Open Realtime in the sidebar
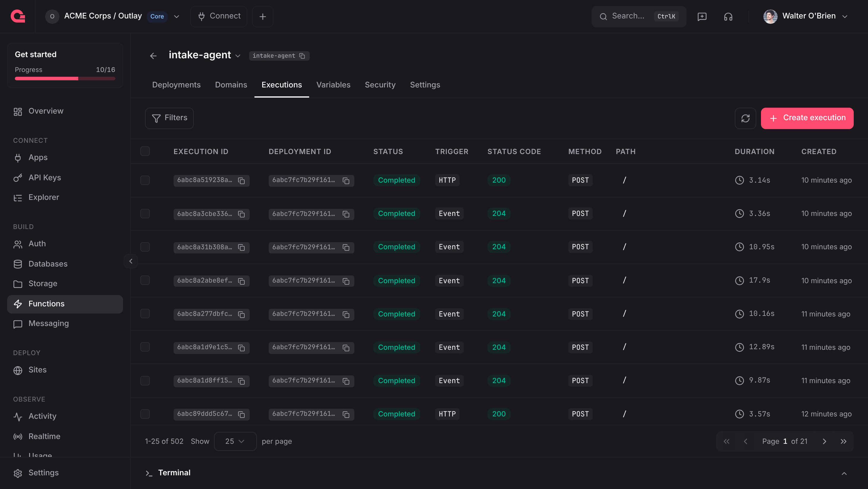The width and height of the screenshot is (868, 489). coord(65,436)
